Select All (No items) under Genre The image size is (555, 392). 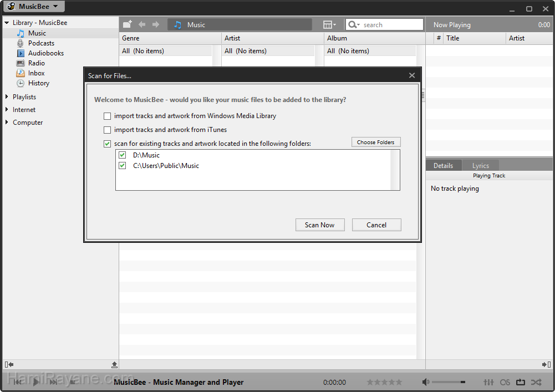(166, 51)
